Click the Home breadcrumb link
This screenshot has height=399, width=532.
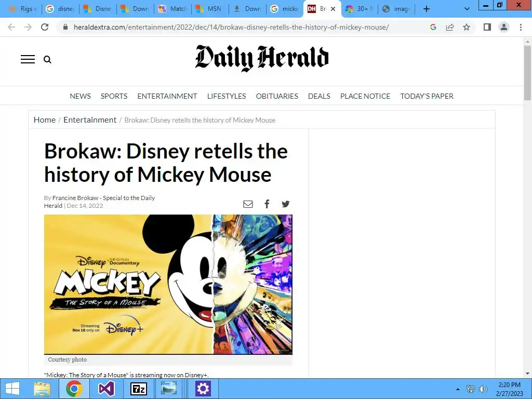pyautogui.click(x=45, y=120)
